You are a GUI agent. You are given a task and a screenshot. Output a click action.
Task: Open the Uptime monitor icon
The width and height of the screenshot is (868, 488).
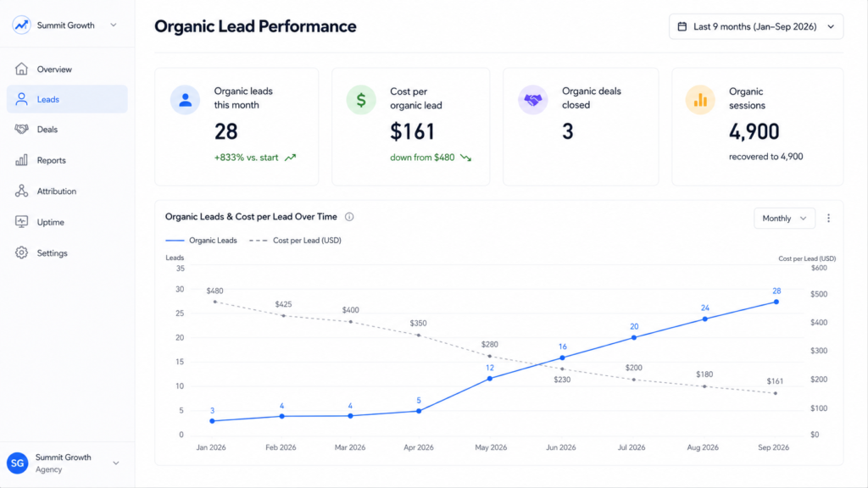click(21, 222)
